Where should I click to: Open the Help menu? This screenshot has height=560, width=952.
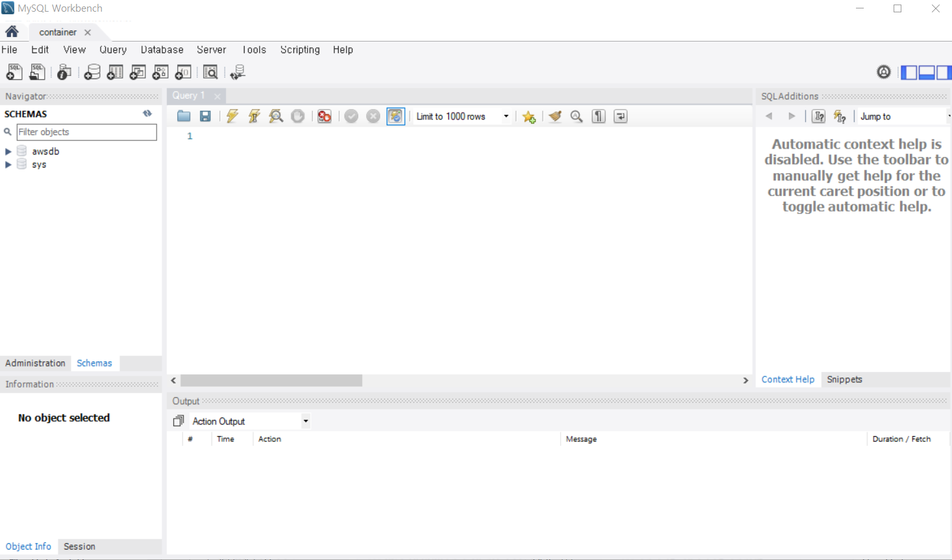pyautogui.click(x=343, y=50)
